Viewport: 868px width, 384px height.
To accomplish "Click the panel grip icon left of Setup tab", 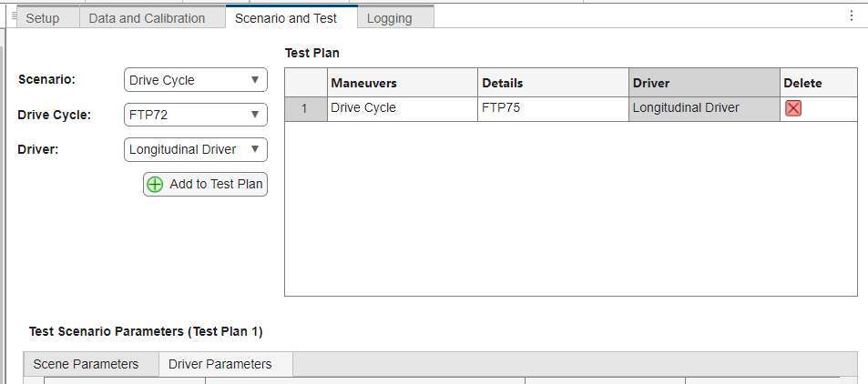I will pyautogui.click(x=15, y=15).
